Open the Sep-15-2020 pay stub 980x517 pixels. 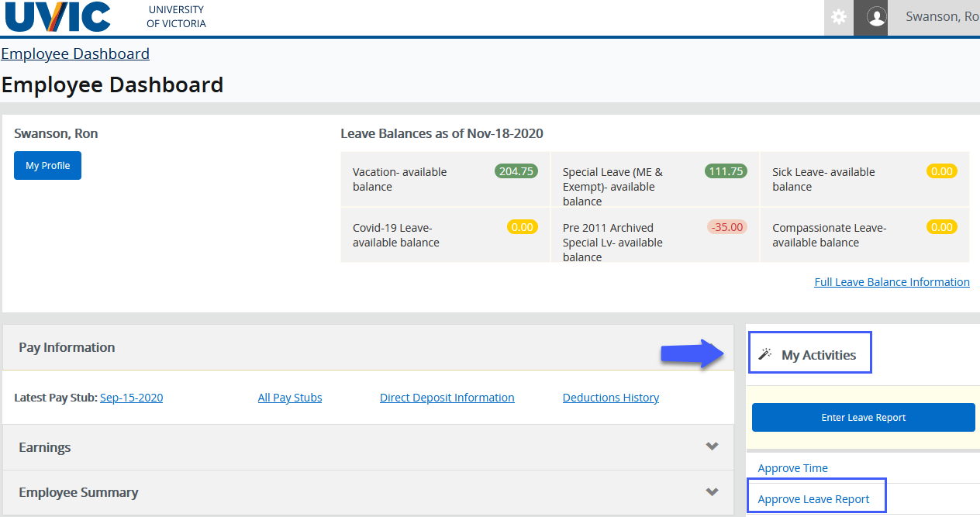tap(131, 397)
